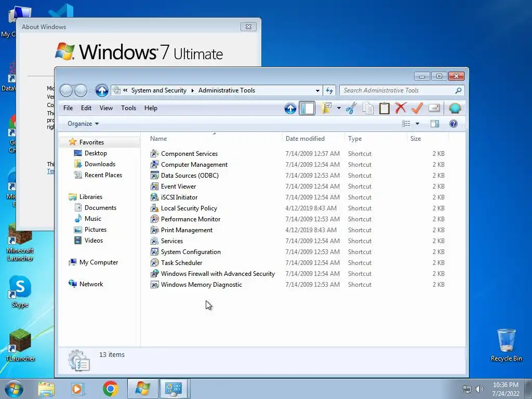Expand the arrow next to Folder Options icon
This screenshot has width=532, height=399.
coord(339,108)
